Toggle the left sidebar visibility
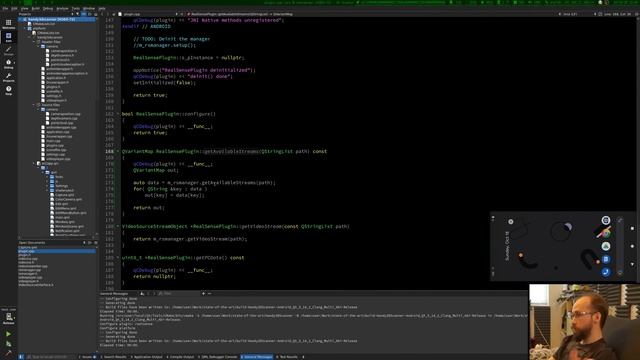This screenshot has height=360, width=640. (x=21, y=357)
